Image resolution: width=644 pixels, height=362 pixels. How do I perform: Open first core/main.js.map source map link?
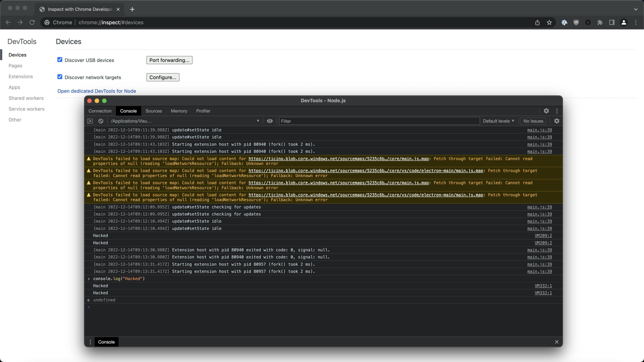click(339, 159)
